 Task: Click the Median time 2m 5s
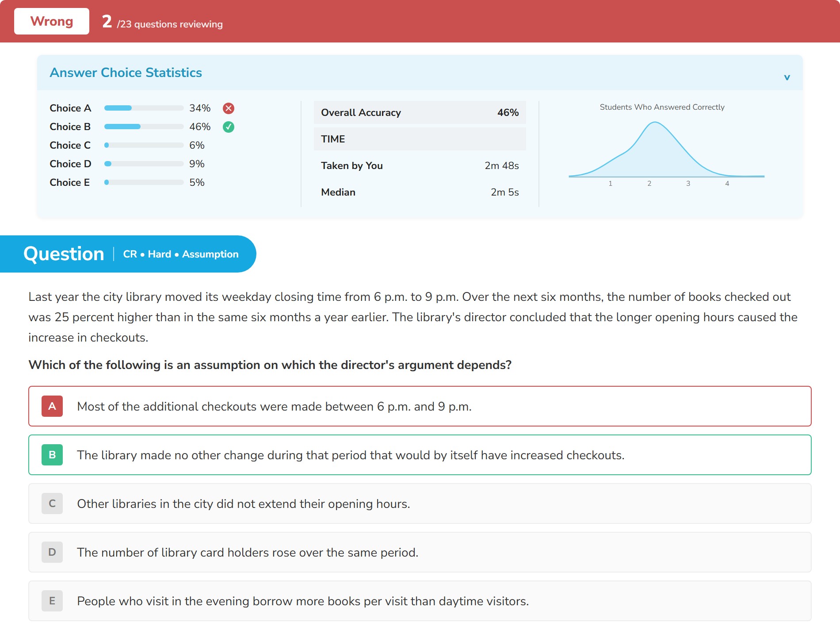click(505, 192)
